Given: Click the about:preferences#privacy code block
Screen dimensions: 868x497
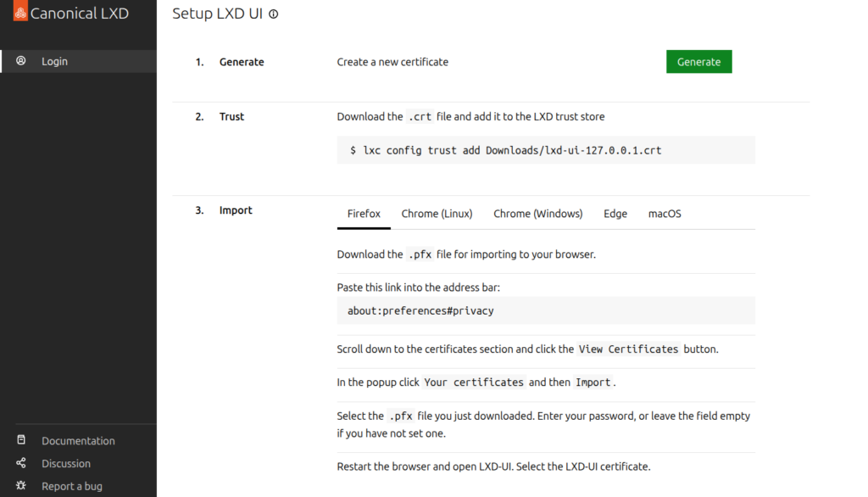Looking at the screenshot, I should pyautogui.click(x=545, y=310).
